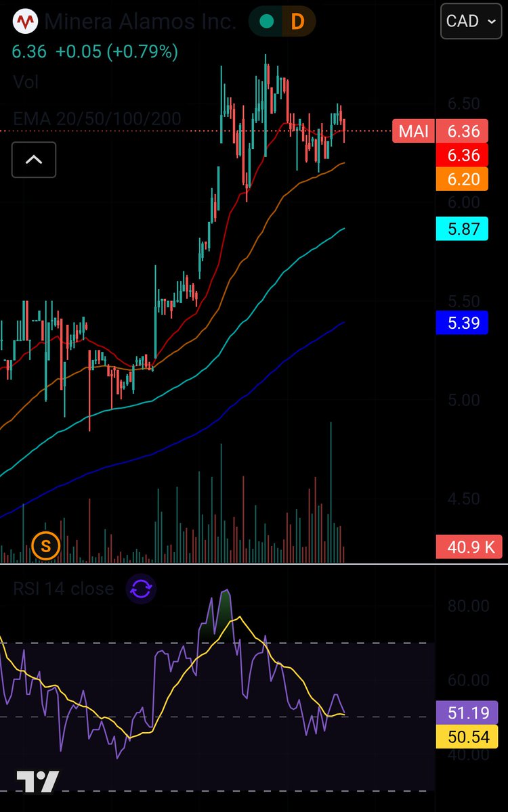Select the EMA 20/50/100/200 indicator legend
Image resolution: width=508 pixels, height=812 pixels.
[97, 119]
